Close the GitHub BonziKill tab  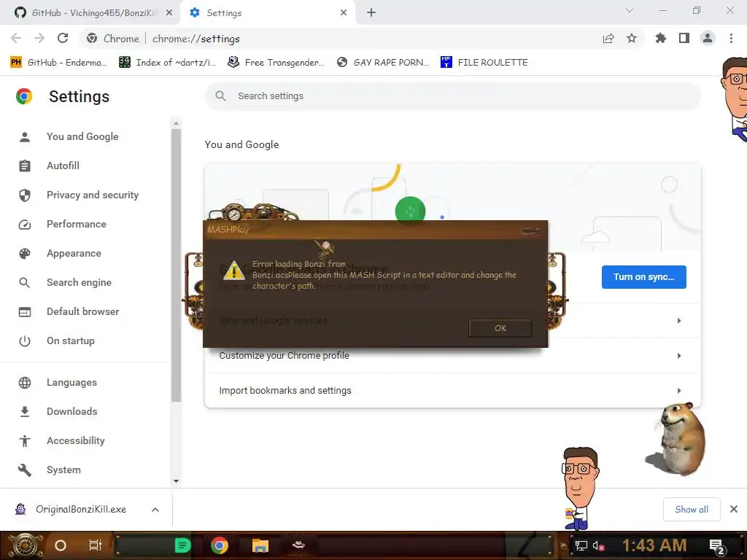[169, 13]
